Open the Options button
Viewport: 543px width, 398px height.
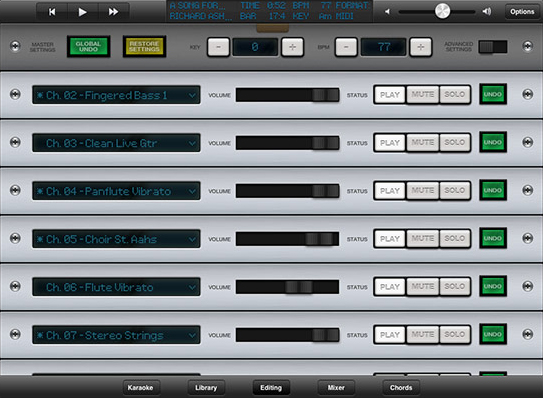522,12
